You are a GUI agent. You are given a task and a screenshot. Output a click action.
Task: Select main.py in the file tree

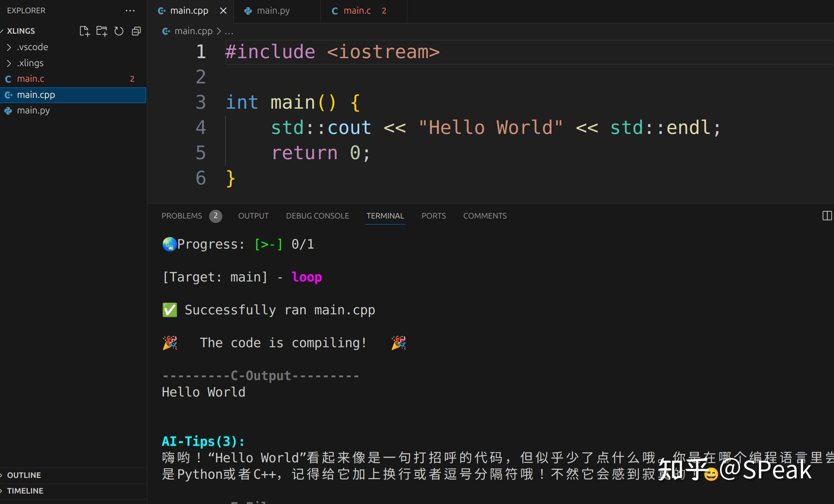pyautogui.click(x=33, y=111)
